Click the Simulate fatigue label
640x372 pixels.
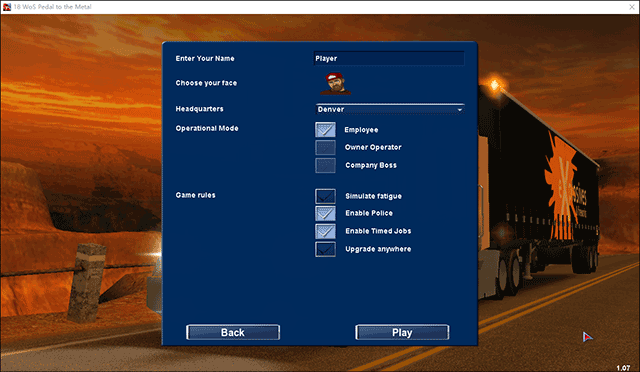tap(373, 196)
